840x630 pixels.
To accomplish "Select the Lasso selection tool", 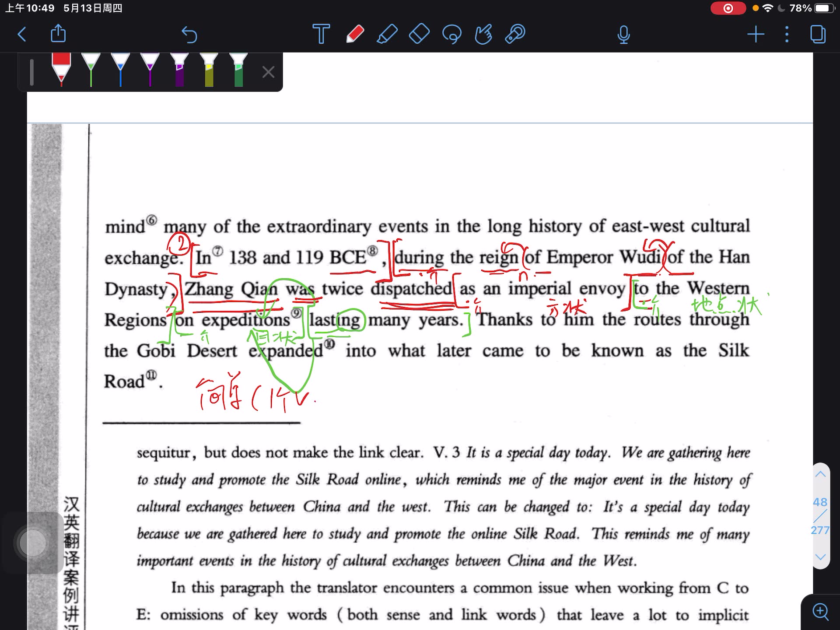I will click(x=452, y=34).
